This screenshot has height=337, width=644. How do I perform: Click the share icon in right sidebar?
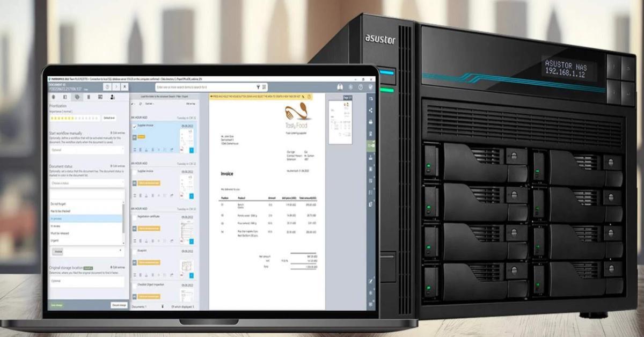pos(370,111)
